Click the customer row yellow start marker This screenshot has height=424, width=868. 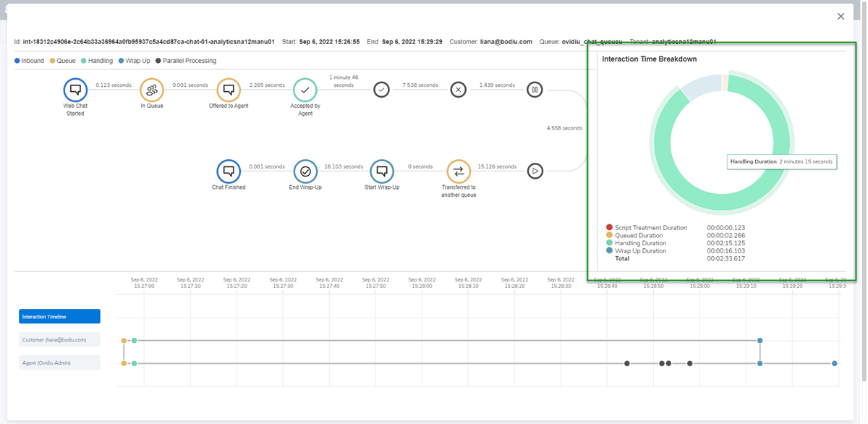point(124,340)
